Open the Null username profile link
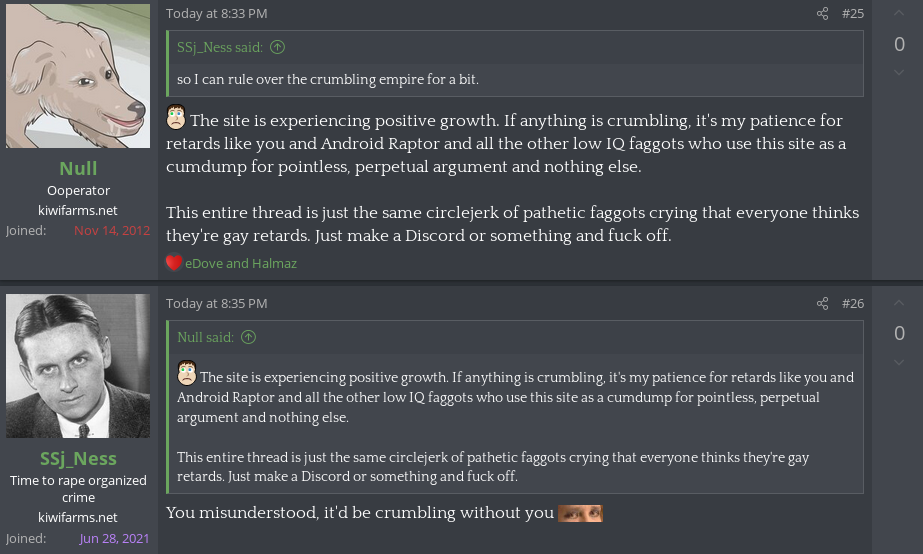The image size is (923, 554). pos(78,168)
